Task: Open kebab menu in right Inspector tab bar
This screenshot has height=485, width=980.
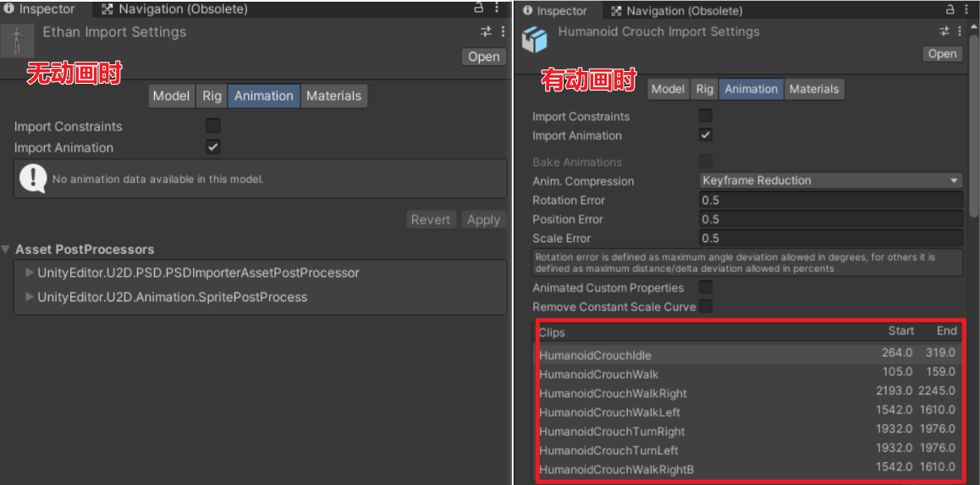Action: click(967, 9)
